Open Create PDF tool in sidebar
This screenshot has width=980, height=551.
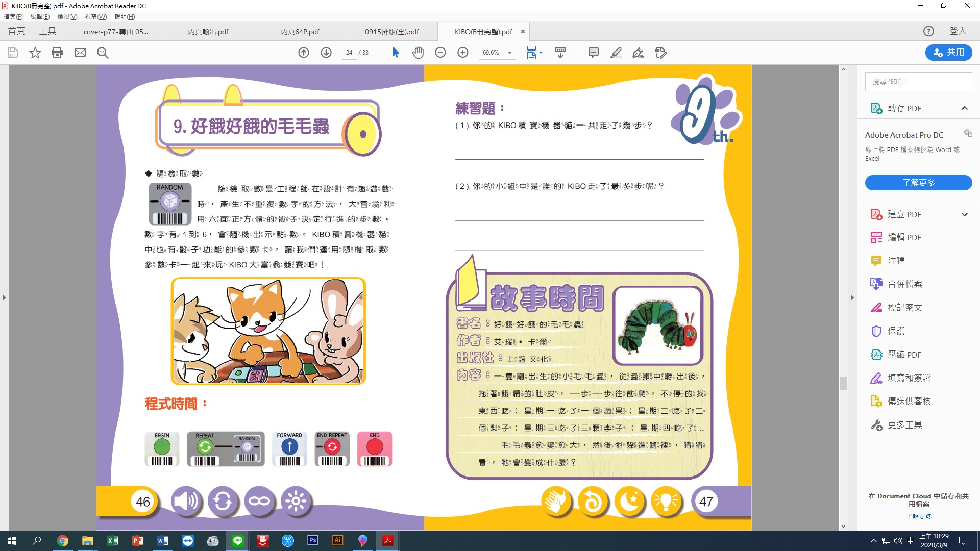point(904,214)
